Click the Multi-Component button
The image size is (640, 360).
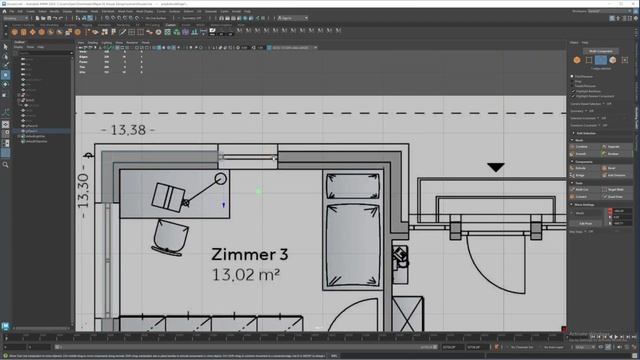601,51
